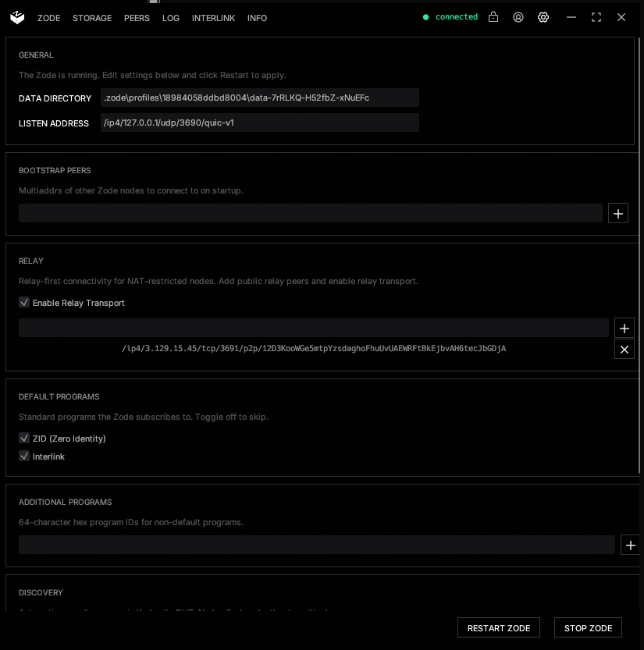Image resolution: width=644 pixels, height=650 pixels.
Task: Add bootstrap peer with plus button
Action: click(x=618, y=214)
